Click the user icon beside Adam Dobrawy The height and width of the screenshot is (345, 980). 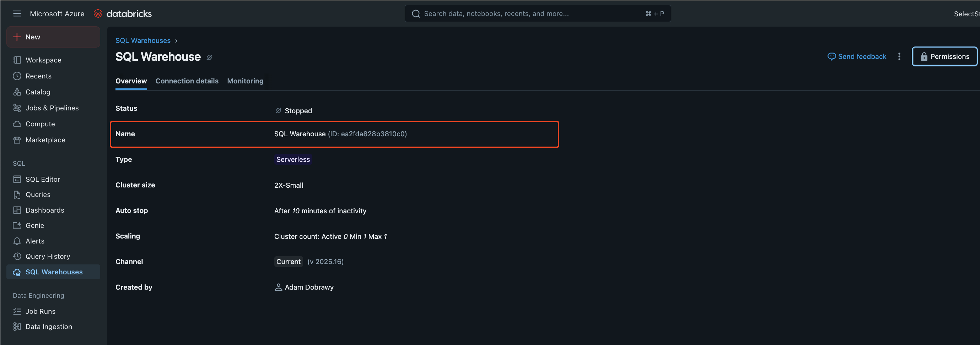pyautogui.click(x=279, y=287)
